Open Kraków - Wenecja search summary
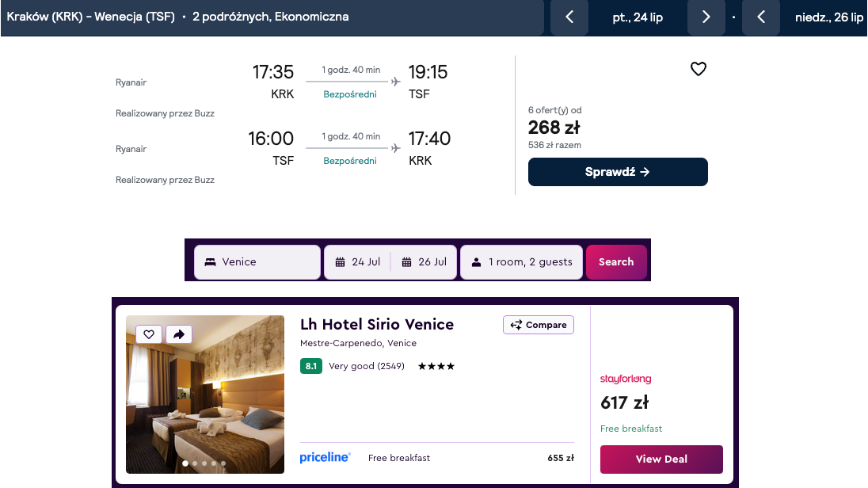The width and height of the screenshot is (868, 488). [177, 17]
